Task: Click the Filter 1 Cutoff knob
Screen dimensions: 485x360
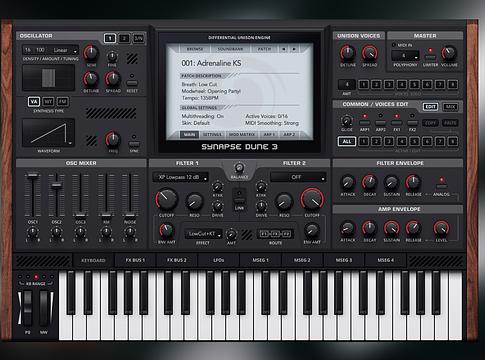Action: [x=166, y=199]
